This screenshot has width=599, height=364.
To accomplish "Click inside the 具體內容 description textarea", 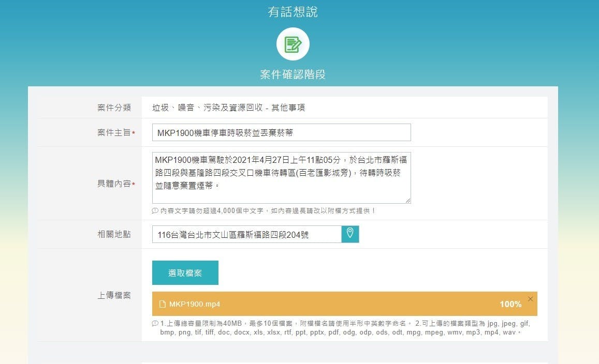I will pyautogui.click(x=281, y=177).
